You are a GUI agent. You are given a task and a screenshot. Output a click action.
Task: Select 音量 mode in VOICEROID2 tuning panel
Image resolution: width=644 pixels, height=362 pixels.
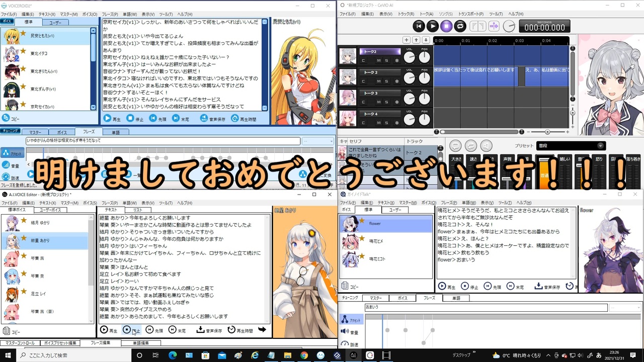[11, 165]
